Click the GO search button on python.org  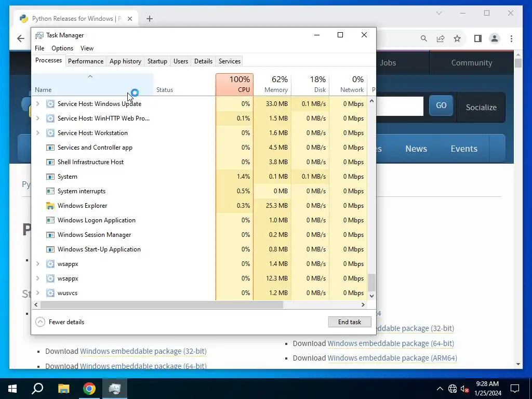coord(441,105)
